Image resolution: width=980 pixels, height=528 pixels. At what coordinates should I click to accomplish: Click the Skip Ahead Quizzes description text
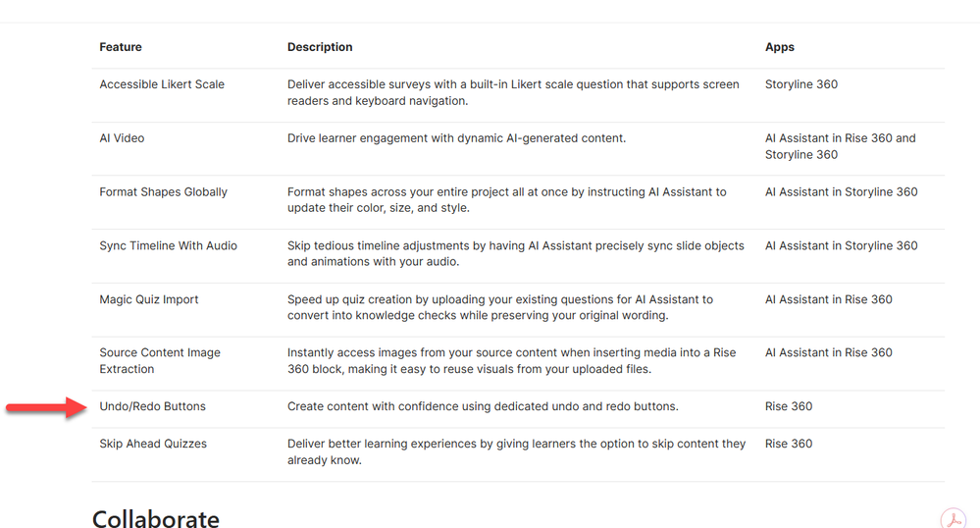516,451
